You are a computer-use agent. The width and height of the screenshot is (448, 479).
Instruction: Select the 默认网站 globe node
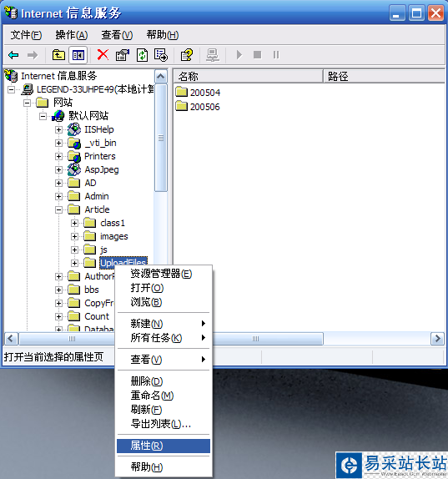(80, 116)
